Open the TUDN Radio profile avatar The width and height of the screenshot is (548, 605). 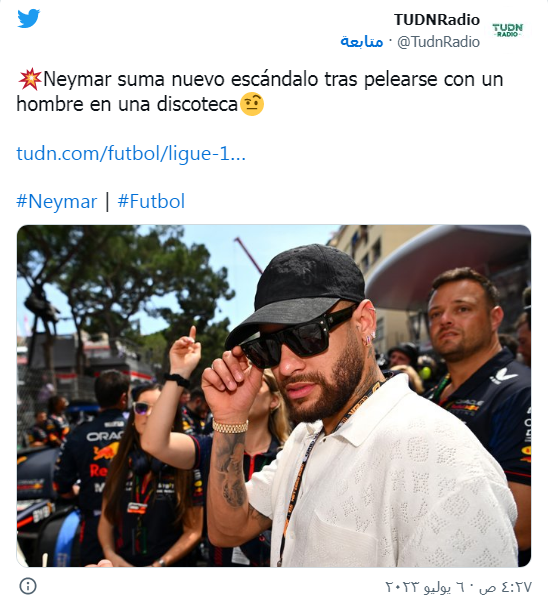coord(507,30)
